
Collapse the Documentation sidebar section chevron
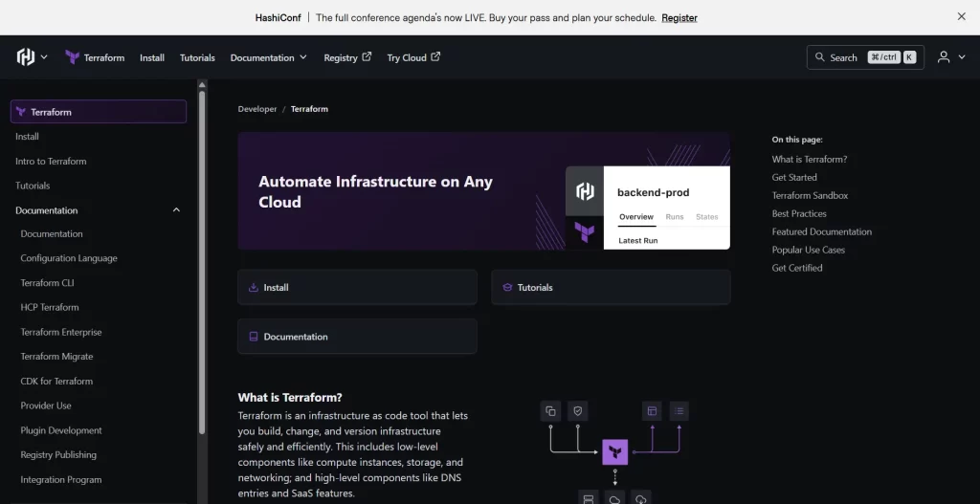point(176,210)
